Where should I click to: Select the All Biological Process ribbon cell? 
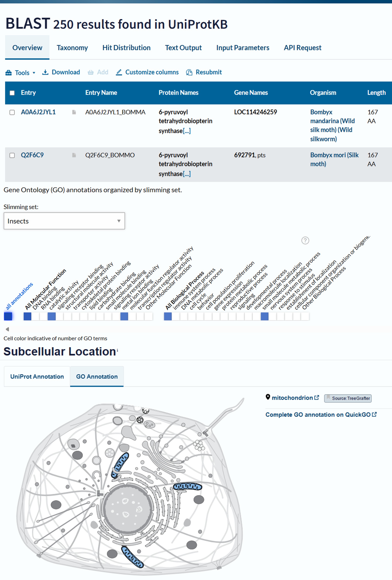pyautogui.click(x=168, y=316)
